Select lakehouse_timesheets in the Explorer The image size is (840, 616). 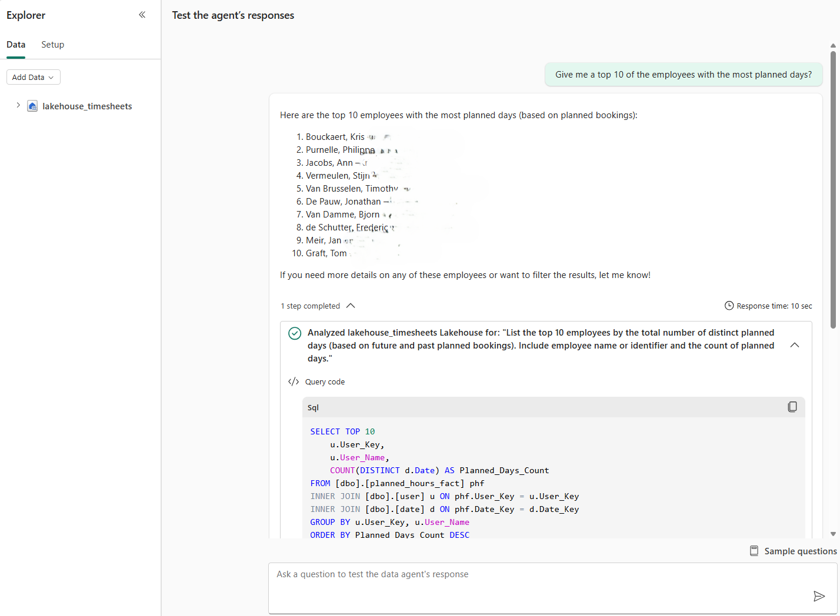click(x=87, y=106)
